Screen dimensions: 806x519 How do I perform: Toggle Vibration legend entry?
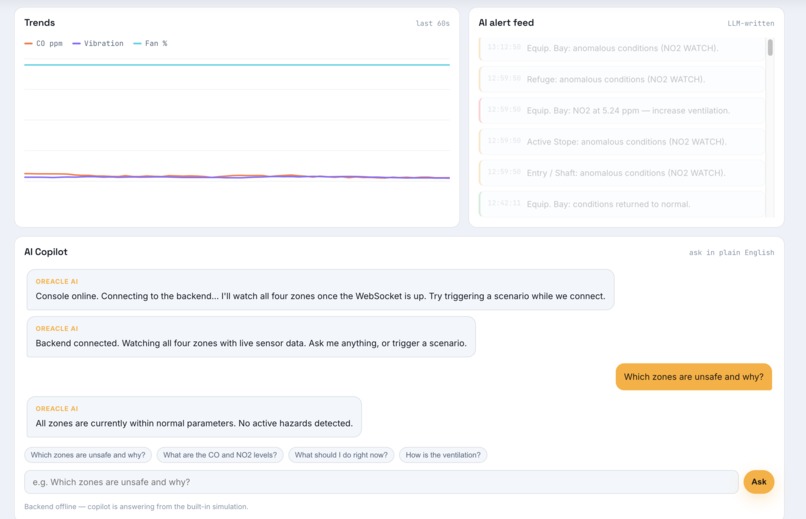point(98,43)
